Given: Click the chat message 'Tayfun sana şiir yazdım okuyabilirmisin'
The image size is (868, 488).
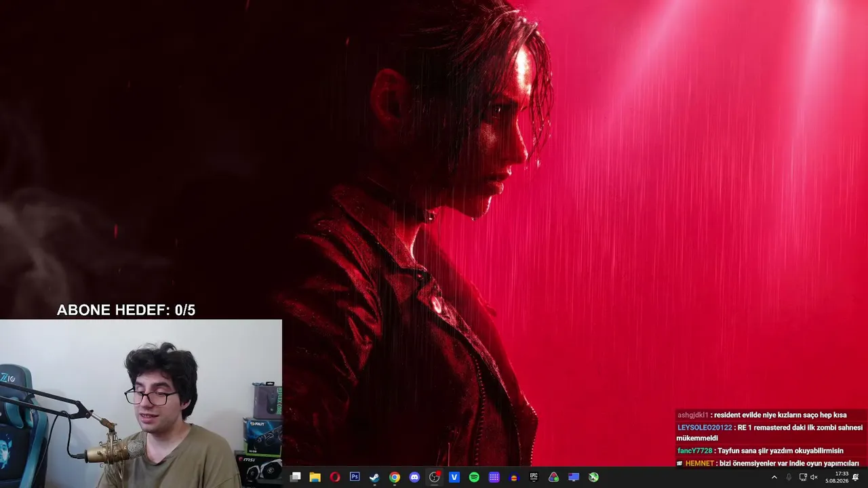Looking at the screenshot, I should point(779,451).
